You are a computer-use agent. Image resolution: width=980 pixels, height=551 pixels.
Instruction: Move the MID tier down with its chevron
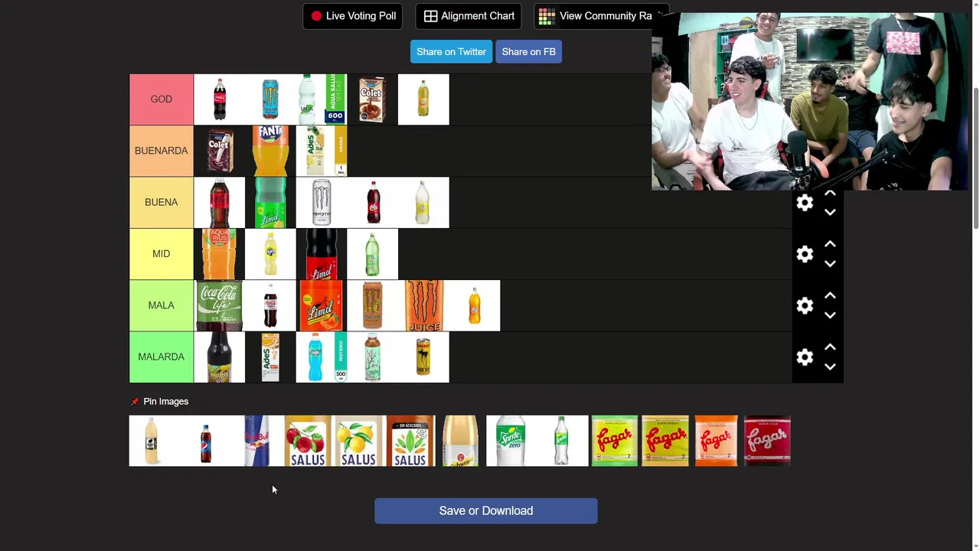(830, 264)
